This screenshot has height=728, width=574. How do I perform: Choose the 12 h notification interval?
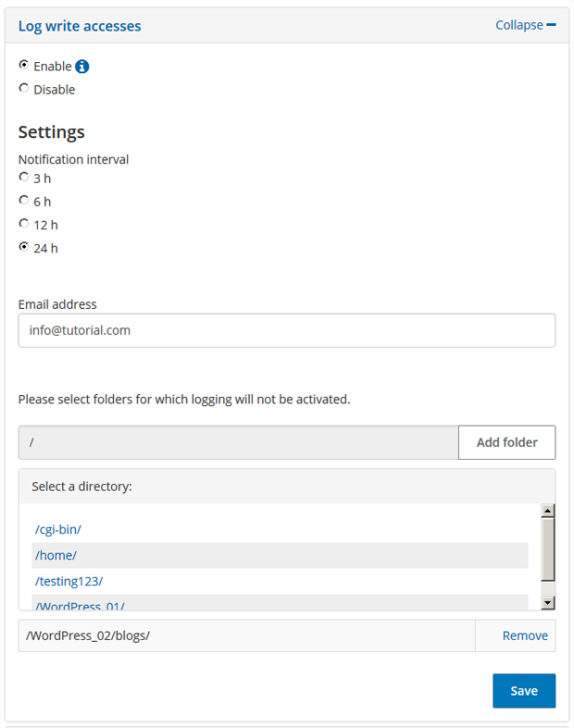click(x=24, y=224)
